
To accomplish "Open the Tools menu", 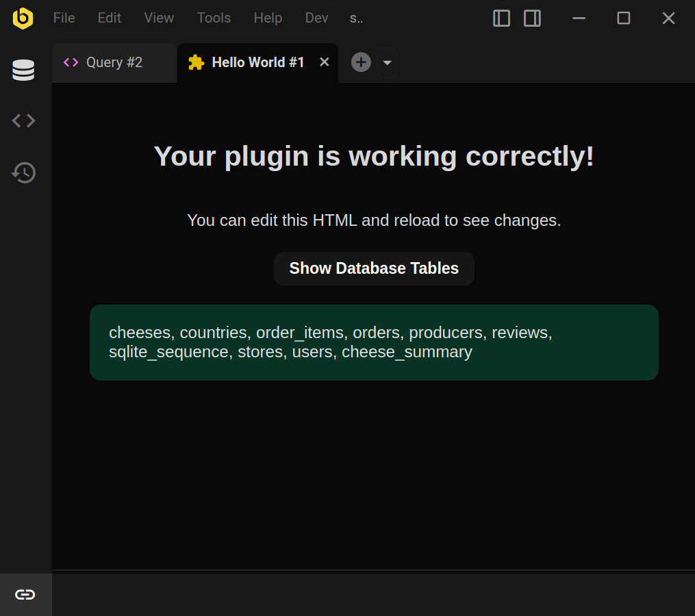I will pos(214,18).
